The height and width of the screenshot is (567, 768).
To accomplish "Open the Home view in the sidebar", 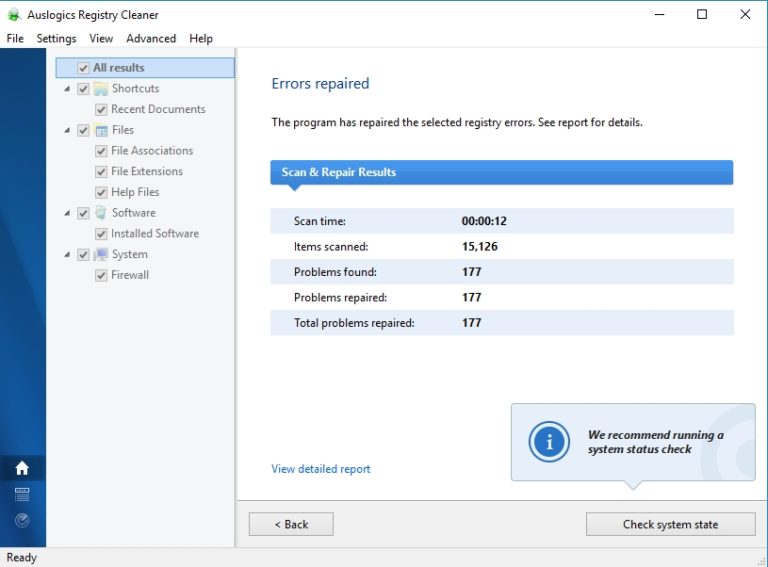I will (x=22, y=468).
